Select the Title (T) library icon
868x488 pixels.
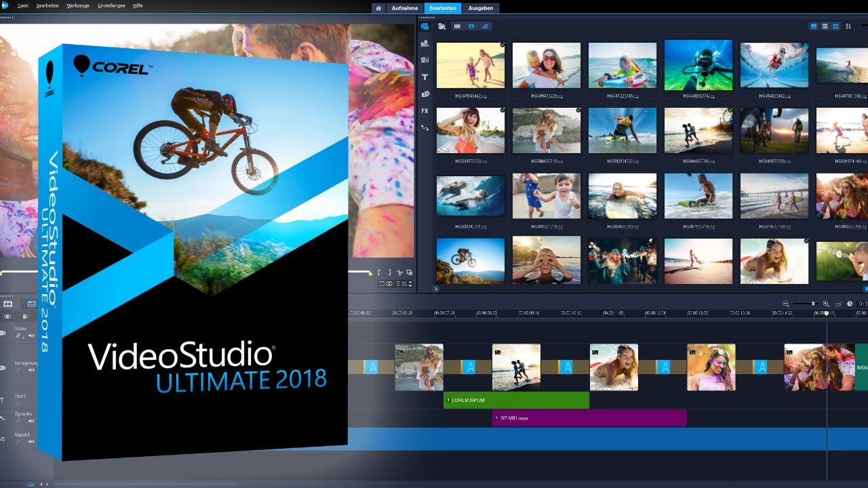pyautogui.click(x=425, y=77)
